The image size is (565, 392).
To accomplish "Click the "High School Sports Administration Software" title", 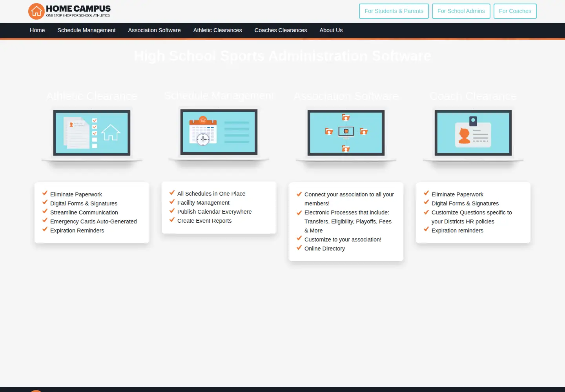I will click(x=282, y=56).
